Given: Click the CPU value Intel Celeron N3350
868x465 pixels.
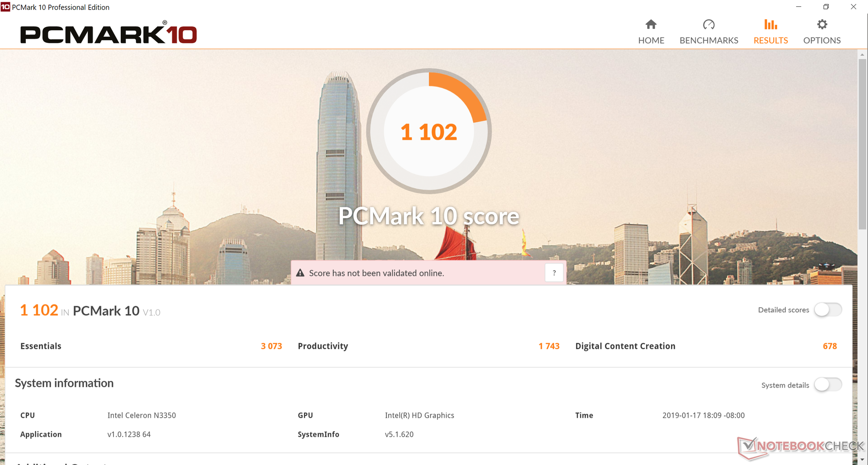Looking at the screenshot, I should (x=142, y=415).
